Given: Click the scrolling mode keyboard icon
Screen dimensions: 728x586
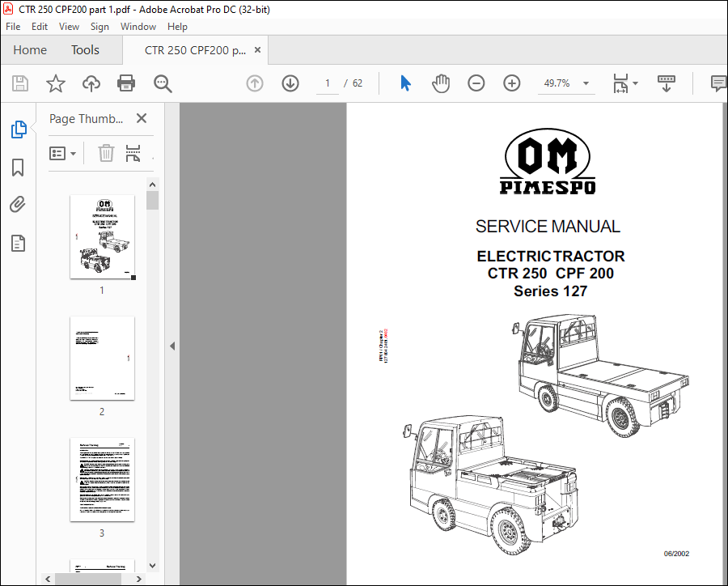Looking at the screenshot, I should point(667,83).
